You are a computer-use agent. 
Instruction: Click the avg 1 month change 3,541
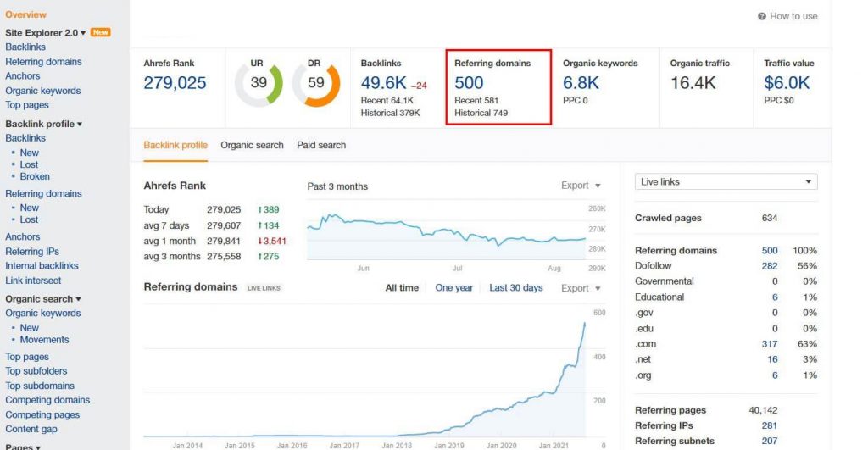tap(272, 242)
